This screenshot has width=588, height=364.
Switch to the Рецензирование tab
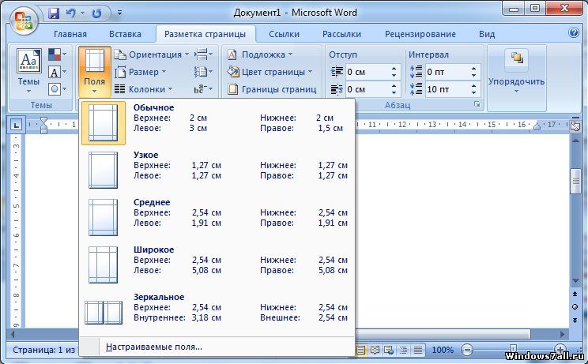[420, 34]
